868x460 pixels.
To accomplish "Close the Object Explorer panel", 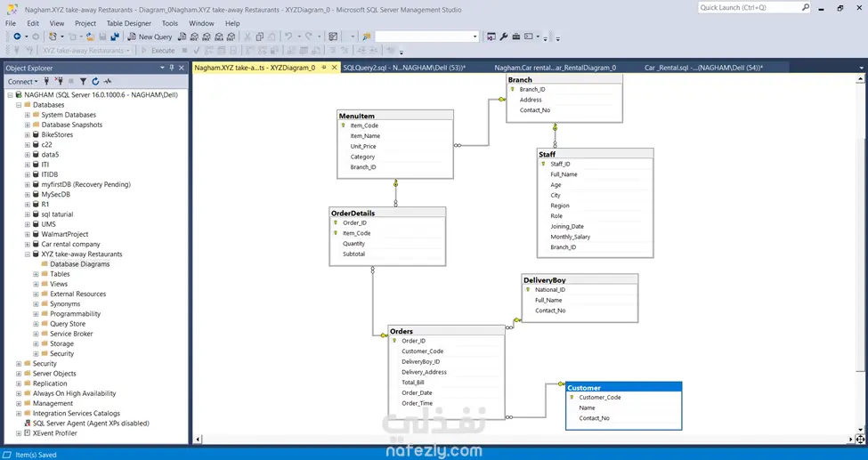I will click(x=181, y=68).
